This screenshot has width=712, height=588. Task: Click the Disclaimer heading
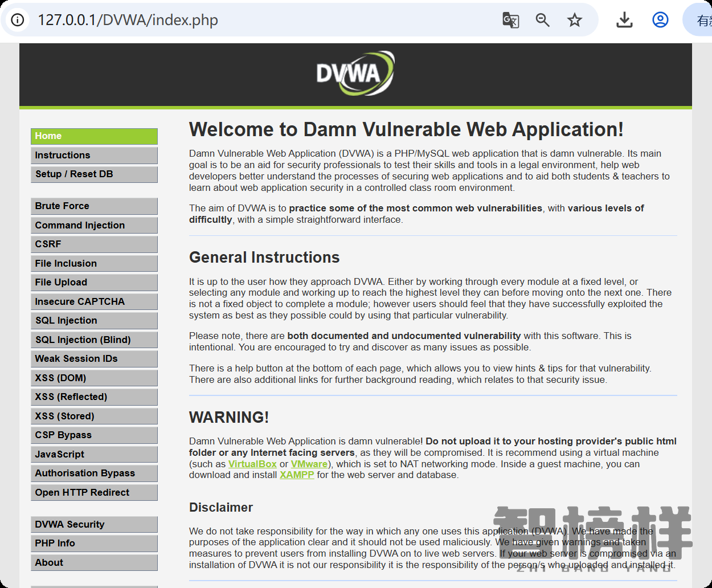click(x=221, y=508)
